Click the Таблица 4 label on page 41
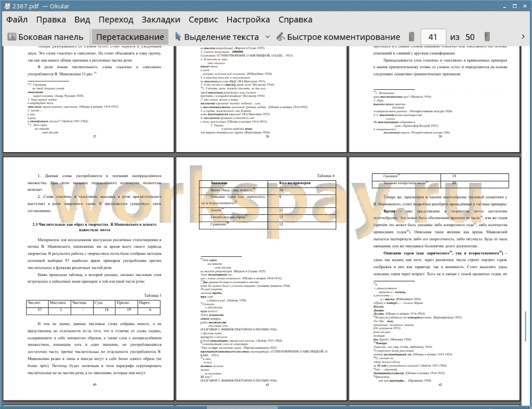Viewport: 532px width, 409px height. (x=326, y=176)
